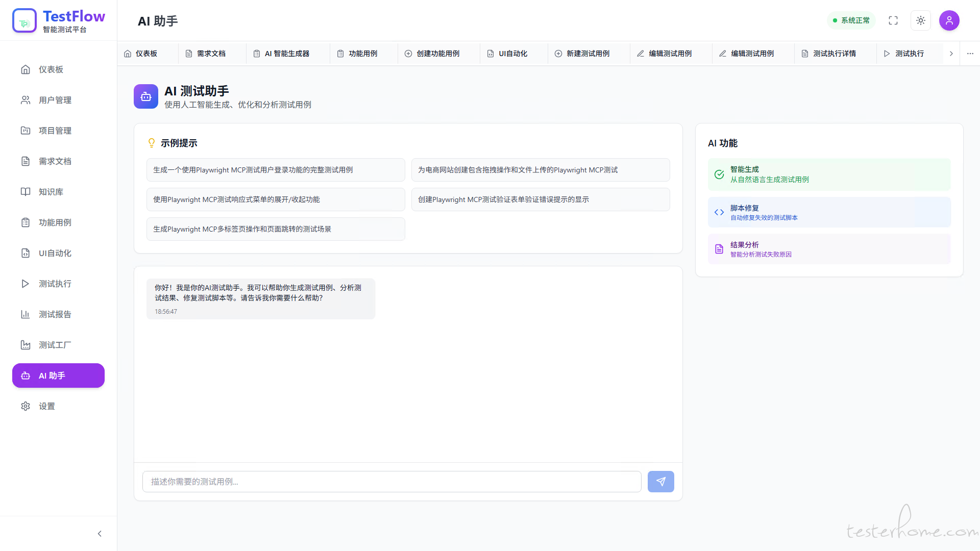
Task: Collapse the sidebar with chevron arrow
Action: (x=100, y=534)
